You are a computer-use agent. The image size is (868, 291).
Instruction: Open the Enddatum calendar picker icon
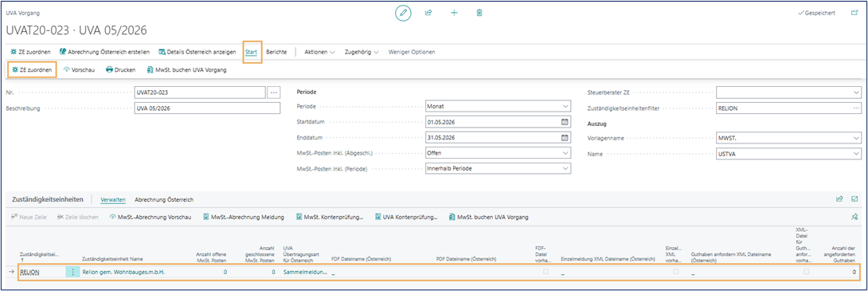tap(565, 137)
